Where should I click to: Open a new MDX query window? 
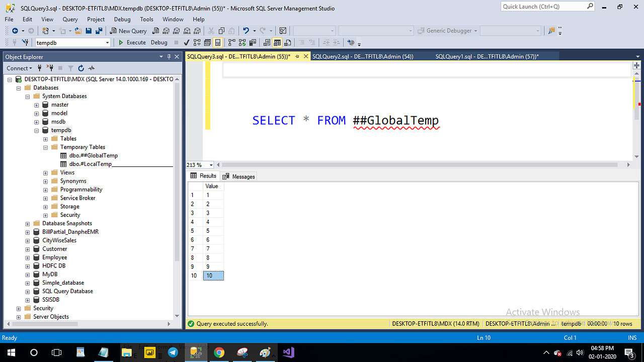point(166,31)
